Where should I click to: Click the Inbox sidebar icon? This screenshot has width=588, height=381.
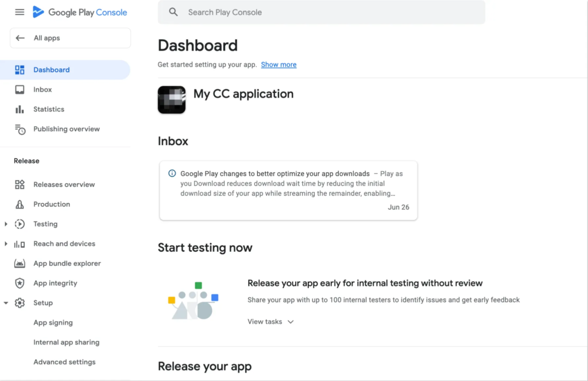pyautogui.click(x=20, y=90)
